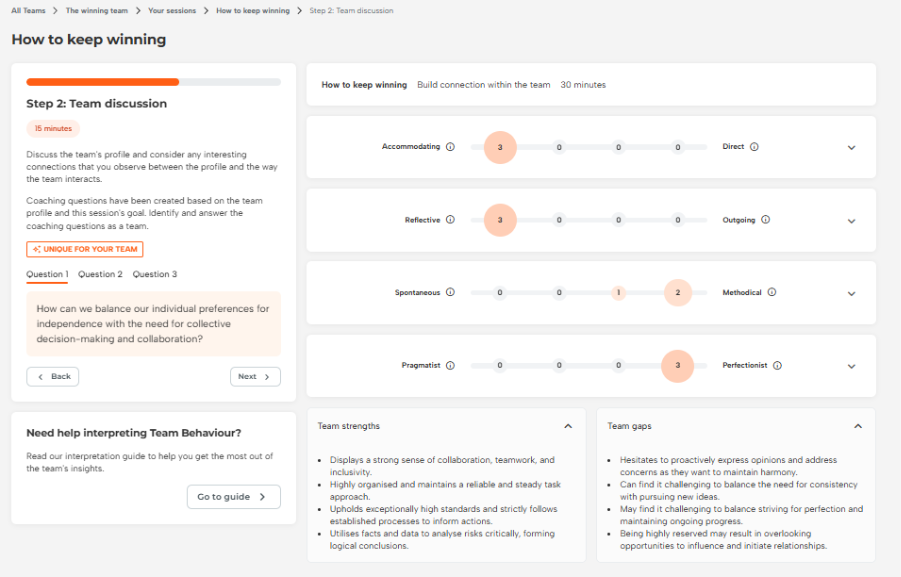Image resolution: width=901 pixels, height=577 pixels.
Task: View info icon beside Pragmatist
Action: click(x=450, y=366)
